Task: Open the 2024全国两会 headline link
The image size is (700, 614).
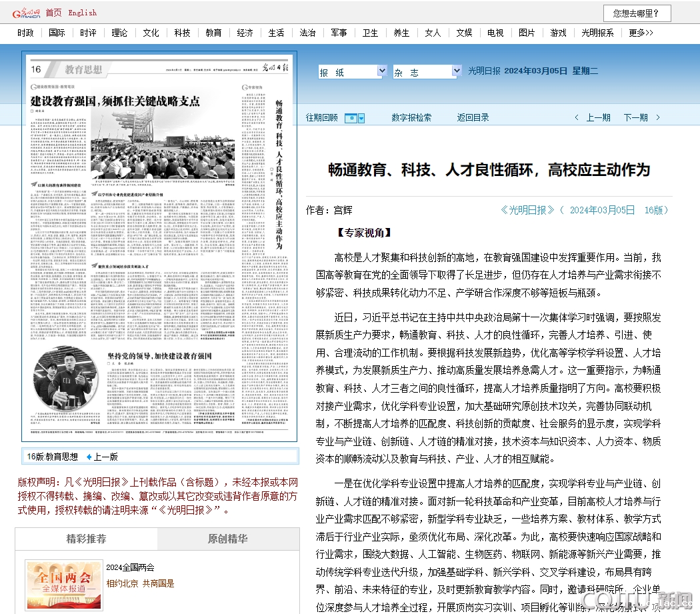Action: pos(130,567)
